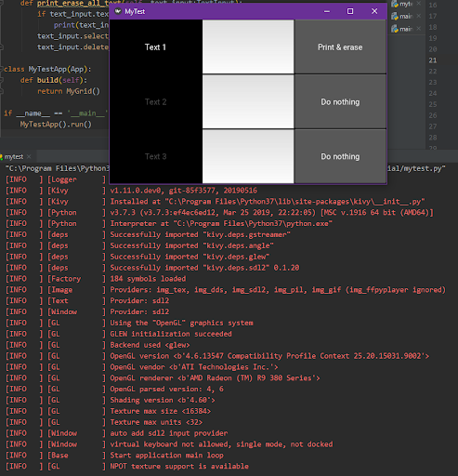Focus the text input beside Text 1
458x476 pixels.
[x=248, y=46]
